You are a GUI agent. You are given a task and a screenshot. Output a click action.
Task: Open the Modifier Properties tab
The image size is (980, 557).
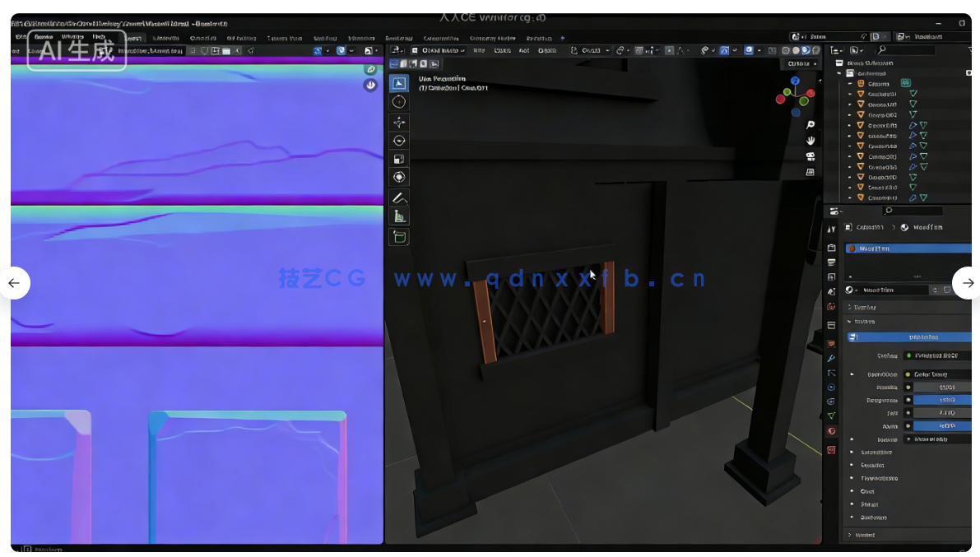point(832,357)
